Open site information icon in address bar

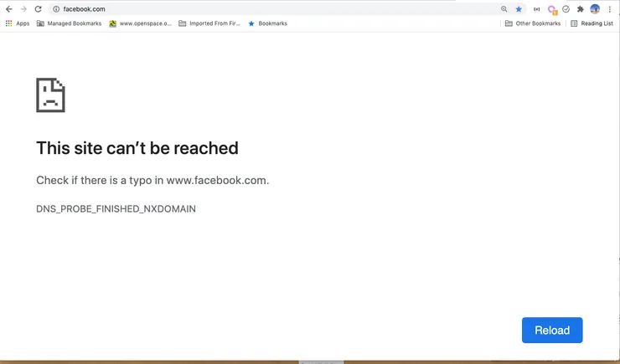point(56,9)
